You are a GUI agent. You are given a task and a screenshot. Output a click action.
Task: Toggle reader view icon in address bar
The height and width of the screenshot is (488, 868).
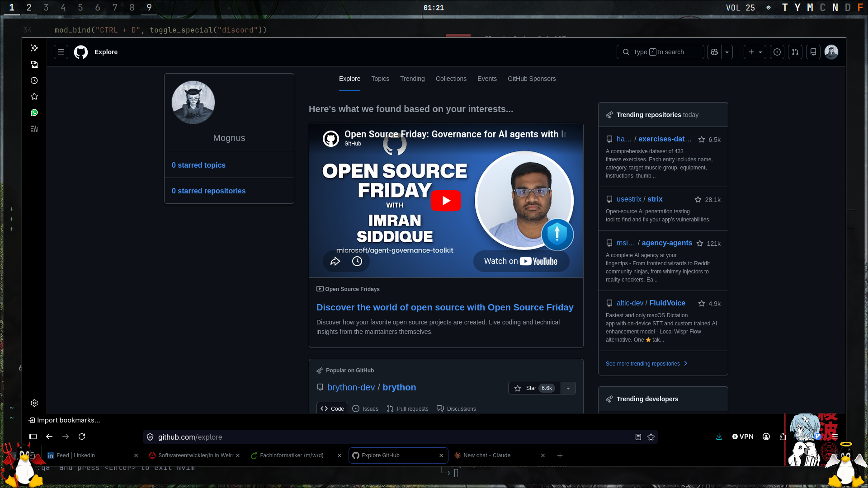[638, 437]
